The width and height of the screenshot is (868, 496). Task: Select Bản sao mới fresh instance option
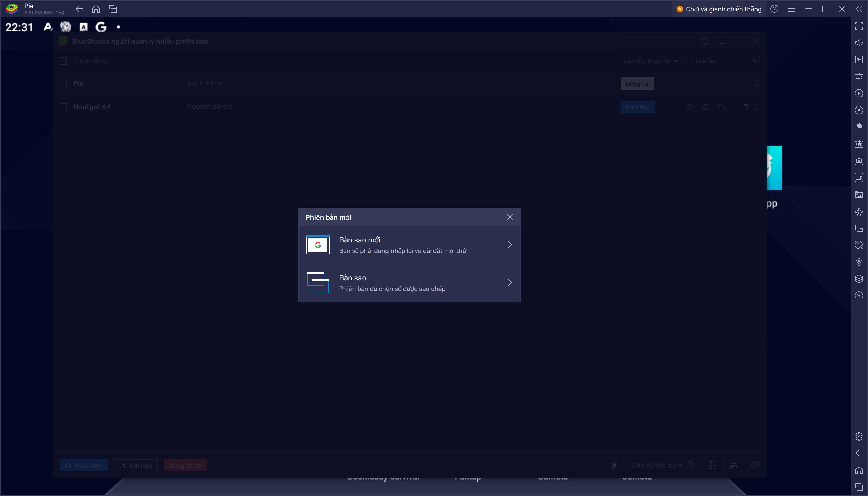pos(409,245)
